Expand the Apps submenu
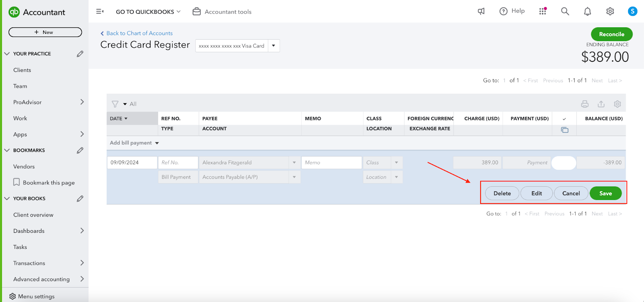This screenshot has height=302, width=644. [x=82, y=134]
